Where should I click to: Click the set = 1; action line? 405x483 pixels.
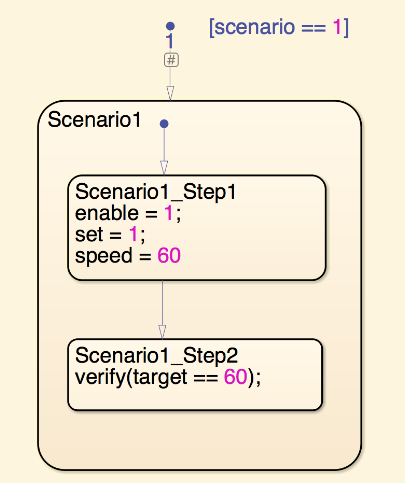110,234
